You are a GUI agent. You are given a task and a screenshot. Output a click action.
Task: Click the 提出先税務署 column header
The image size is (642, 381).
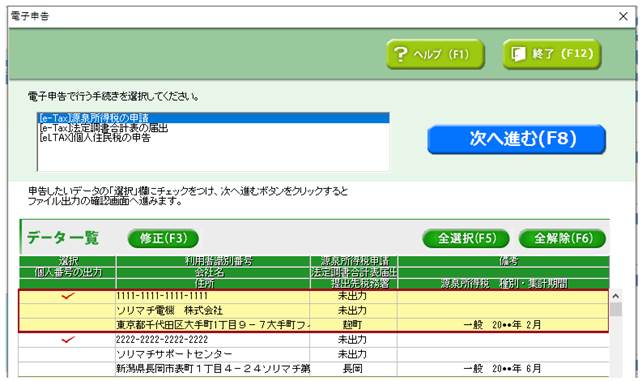pos(354,284)
